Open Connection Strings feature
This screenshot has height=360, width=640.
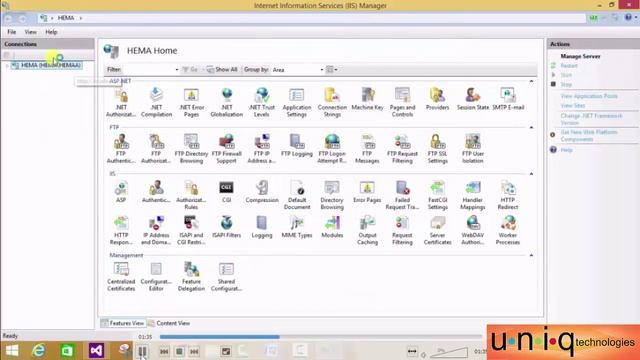click(332, 102)
